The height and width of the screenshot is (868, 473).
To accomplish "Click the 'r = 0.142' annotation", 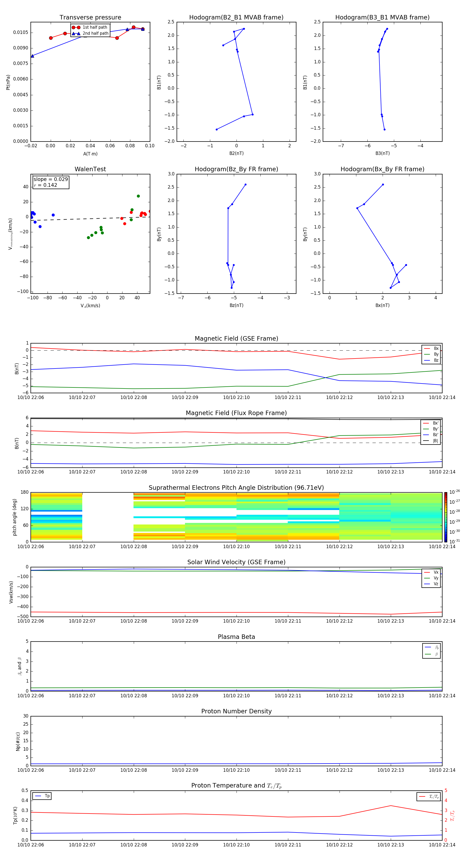I will pos(45,185).
